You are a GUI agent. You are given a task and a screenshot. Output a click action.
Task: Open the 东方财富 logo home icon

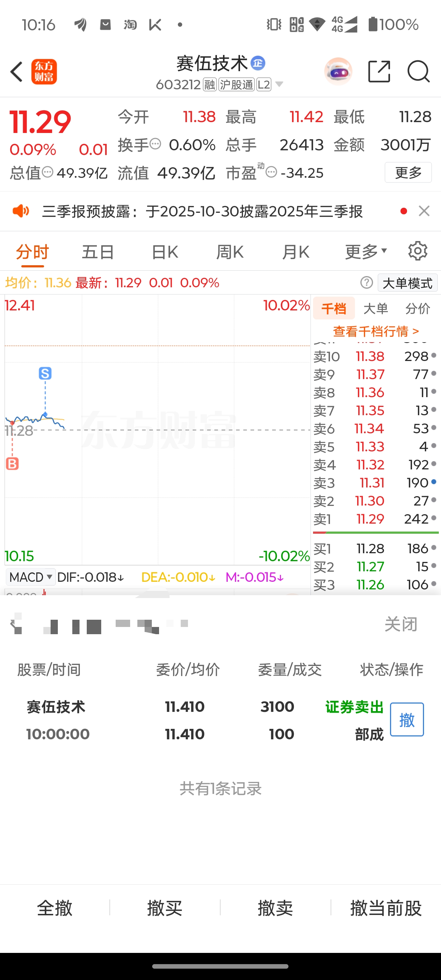pos(44,72)
